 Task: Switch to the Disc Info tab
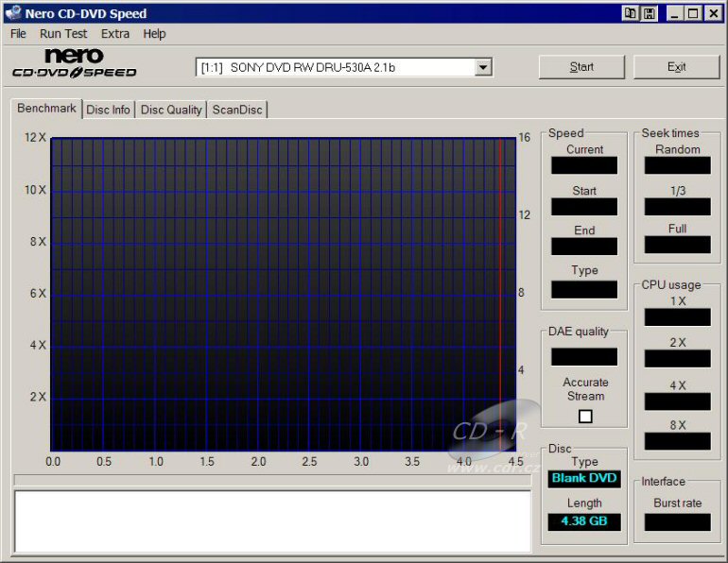[108, 110]
